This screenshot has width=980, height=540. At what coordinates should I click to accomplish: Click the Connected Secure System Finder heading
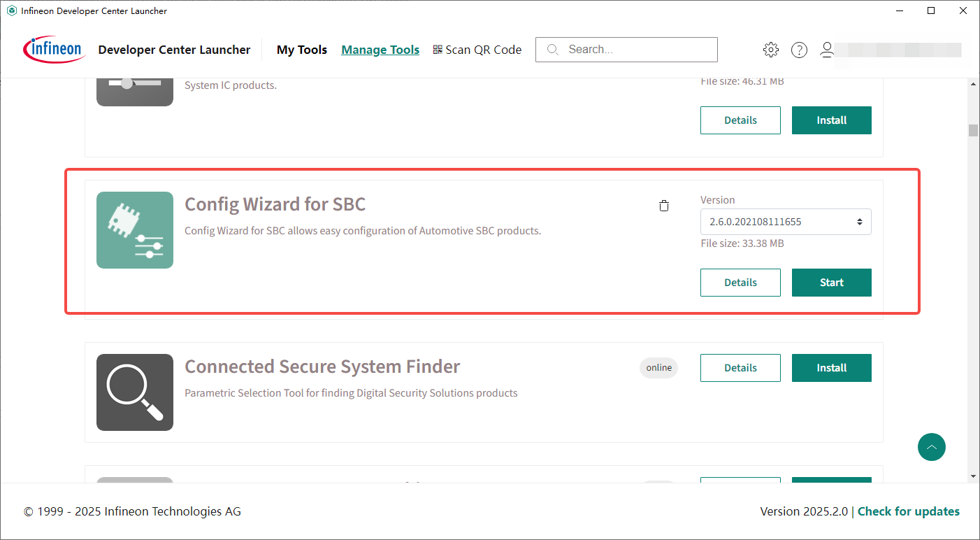tap(322, 367)
